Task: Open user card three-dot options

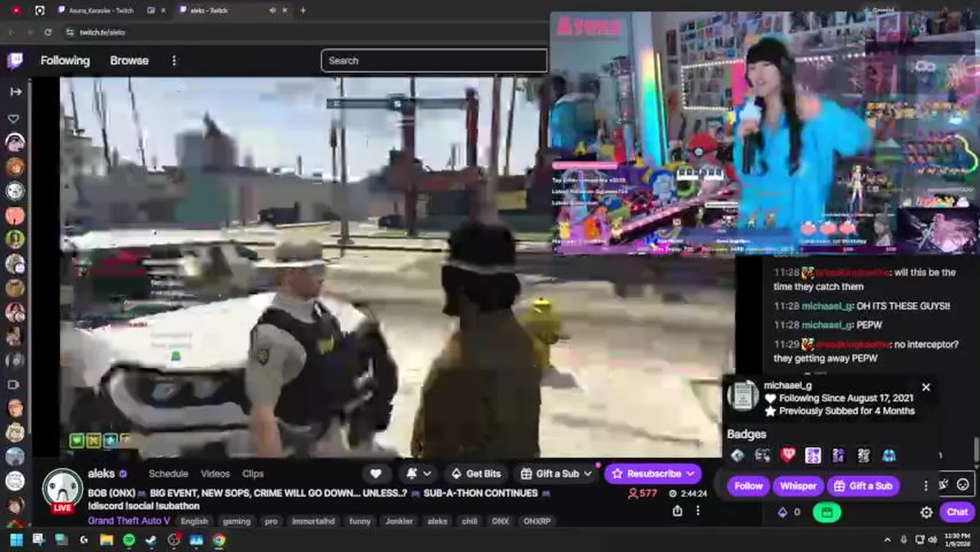Action: pyautogui.click(x=926, y=486)
